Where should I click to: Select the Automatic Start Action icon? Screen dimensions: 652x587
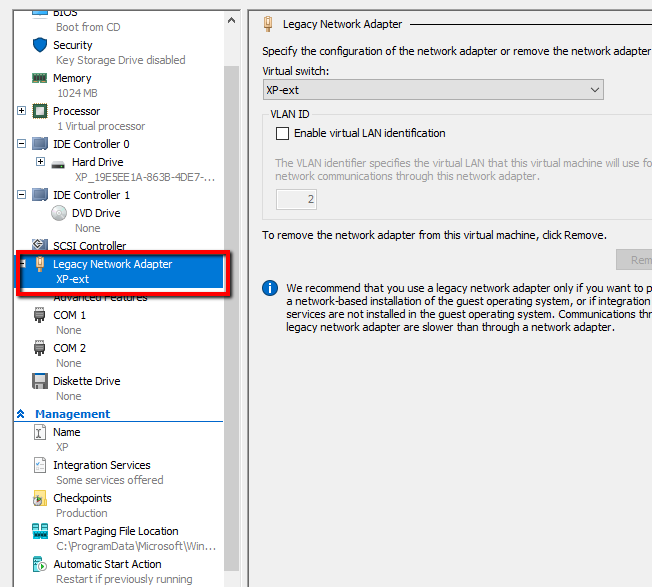pos(40,564)
